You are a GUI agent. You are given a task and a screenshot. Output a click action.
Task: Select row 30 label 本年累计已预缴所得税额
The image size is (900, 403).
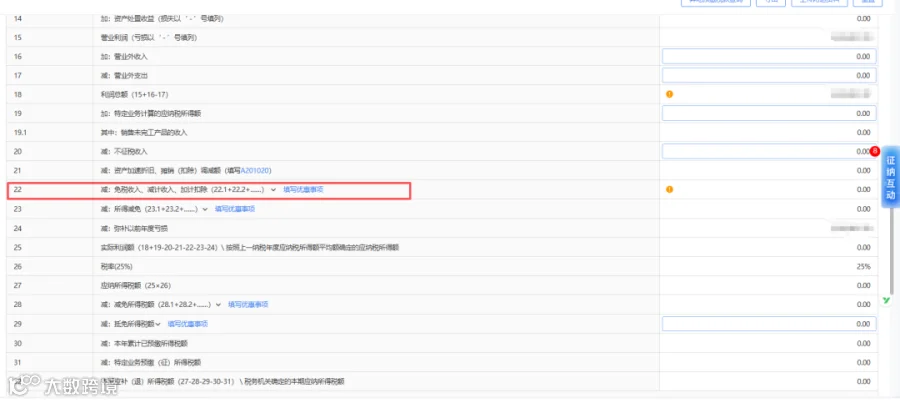(143, 343)
